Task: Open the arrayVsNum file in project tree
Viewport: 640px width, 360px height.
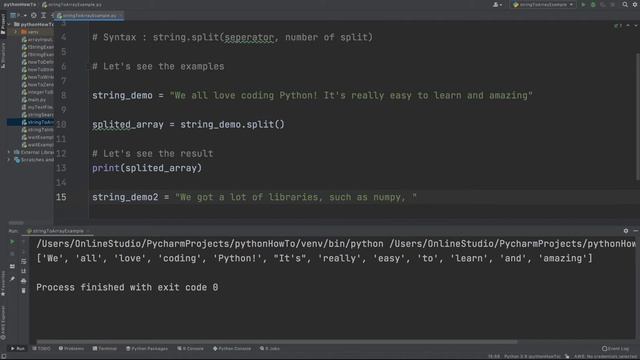Action: 37,40
